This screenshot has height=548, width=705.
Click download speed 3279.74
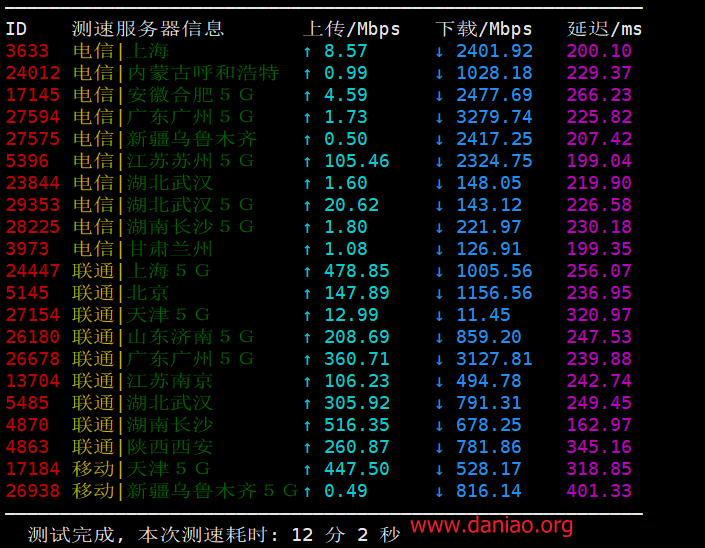point(494,117)
